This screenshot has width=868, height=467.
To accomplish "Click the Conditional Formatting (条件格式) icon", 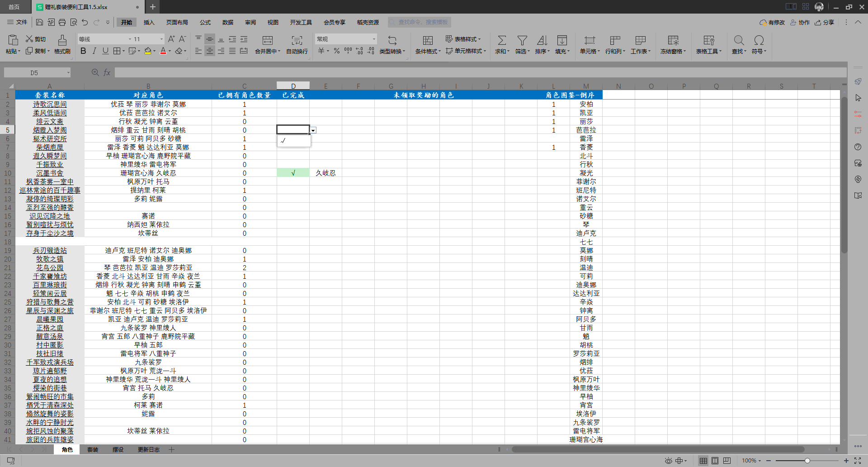I will [428, 40].
